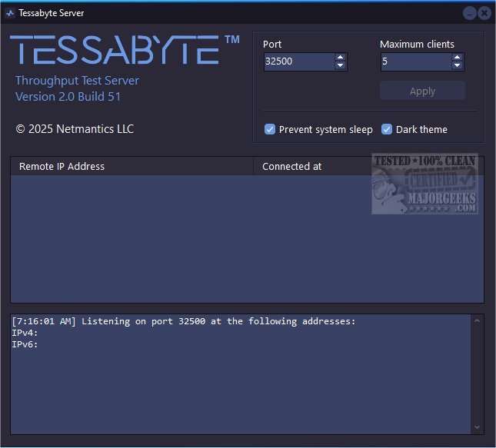Click the 'IPv6:' line in log

(x=25, y=344)
